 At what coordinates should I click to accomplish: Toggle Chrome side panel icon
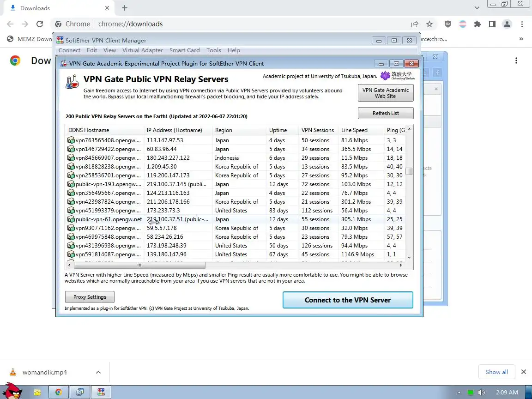click(x=492, y=24)
